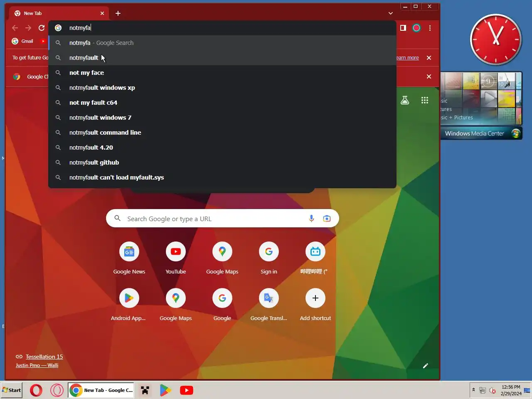Open the volume tray icon
Screen dimensions: 532x399
click(493, 390)
